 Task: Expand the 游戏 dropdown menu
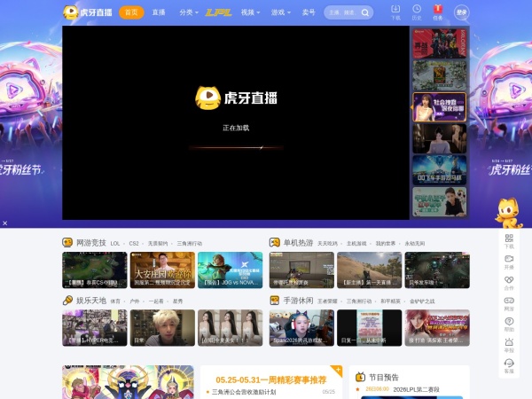point(281,12)
